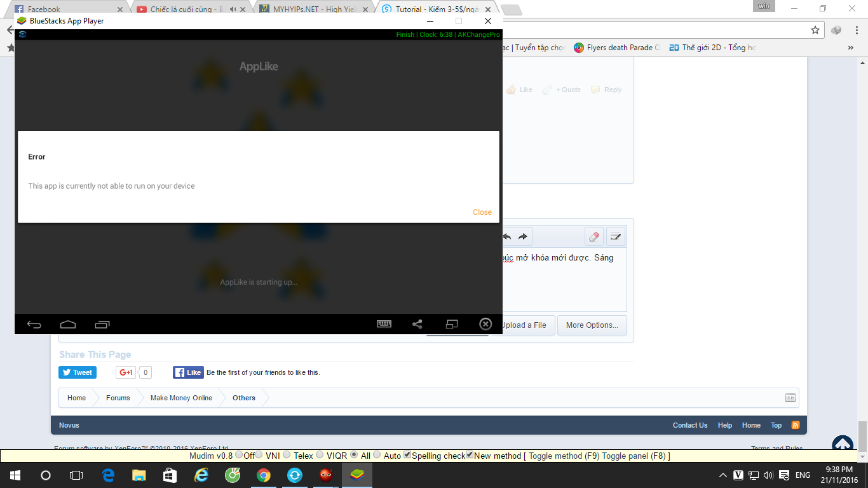Mute the YouTube tab via speaker icon

(x=232, y=10)
